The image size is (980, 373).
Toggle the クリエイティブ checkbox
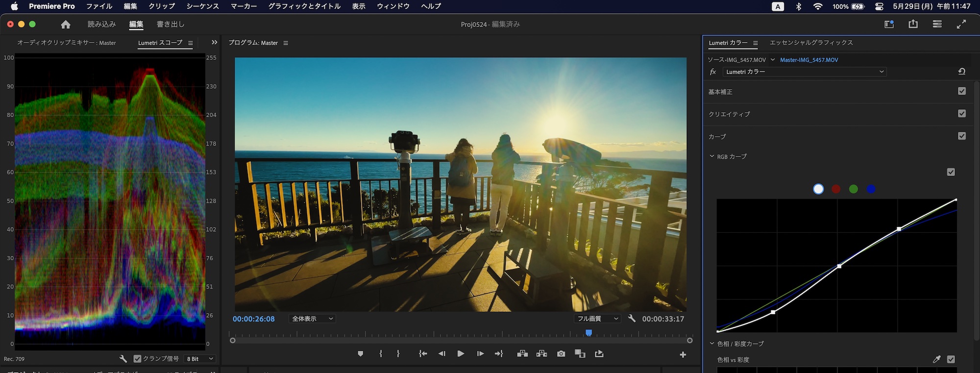pyautogui.click(x=961, y=114)
